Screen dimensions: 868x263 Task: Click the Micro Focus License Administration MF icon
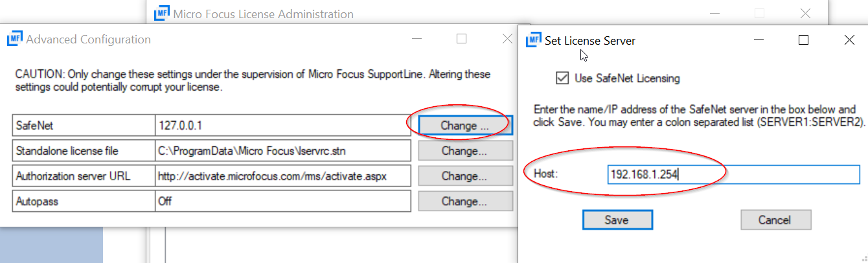click(x=163, y=14)
